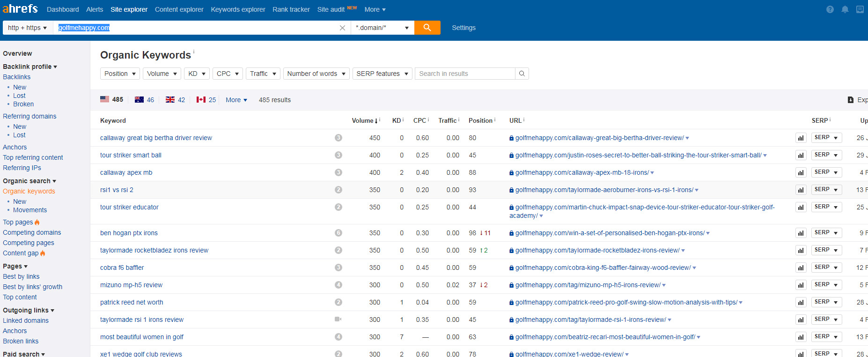The height and width of the screenshot is (357, 868).
Task: Show chart for callaway great big bertha row
Action: tap(801, 138)
